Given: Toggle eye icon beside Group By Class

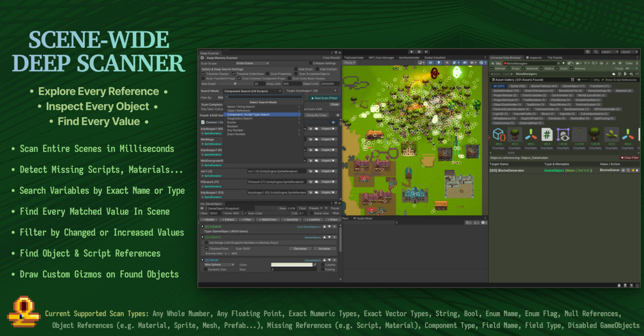Looking at the screenshot, I should pos(338,115).
